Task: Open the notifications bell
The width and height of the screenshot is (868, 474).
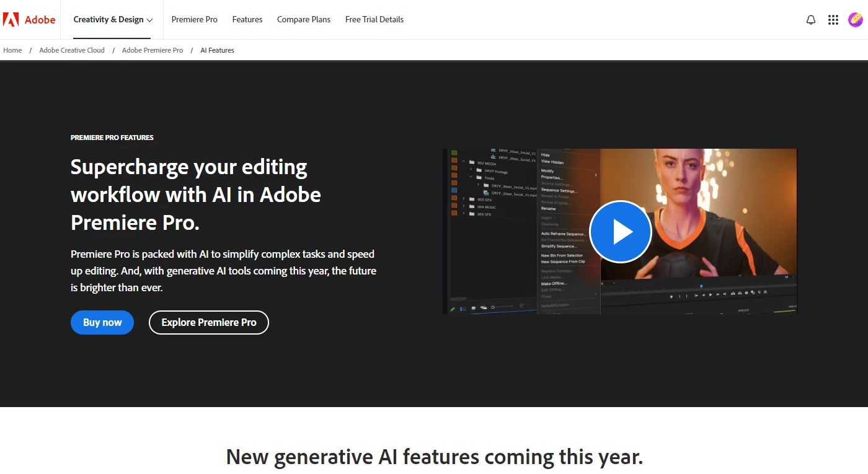Action: click(x=811, y=20)
